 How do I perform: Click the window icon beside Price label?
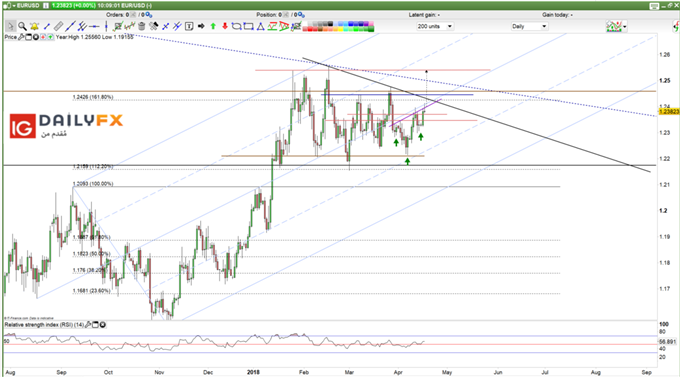pyautogui.click(x=29, y=37)
